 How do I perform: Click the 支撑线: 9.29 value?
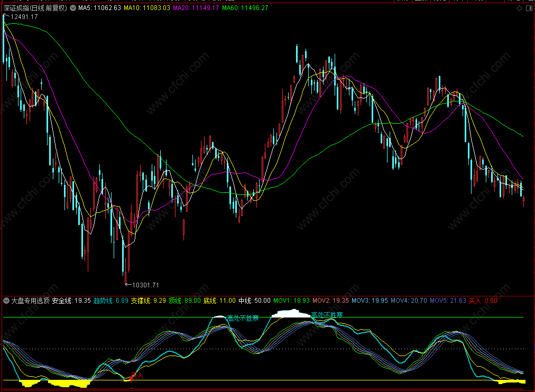coord(149,301)
